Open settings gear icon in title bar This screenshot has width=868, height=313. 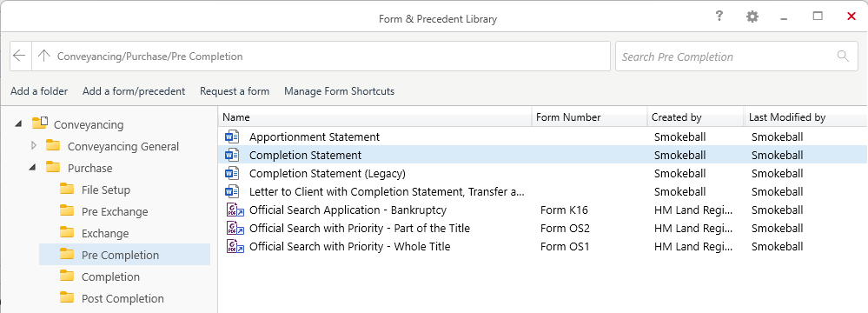(752, 17)
